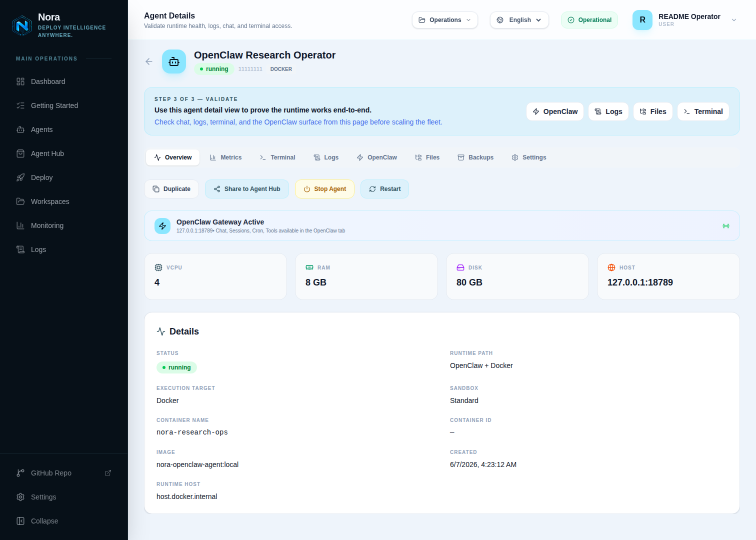
Task: Switch to the Backups tab
Action: tap(475, 157)
